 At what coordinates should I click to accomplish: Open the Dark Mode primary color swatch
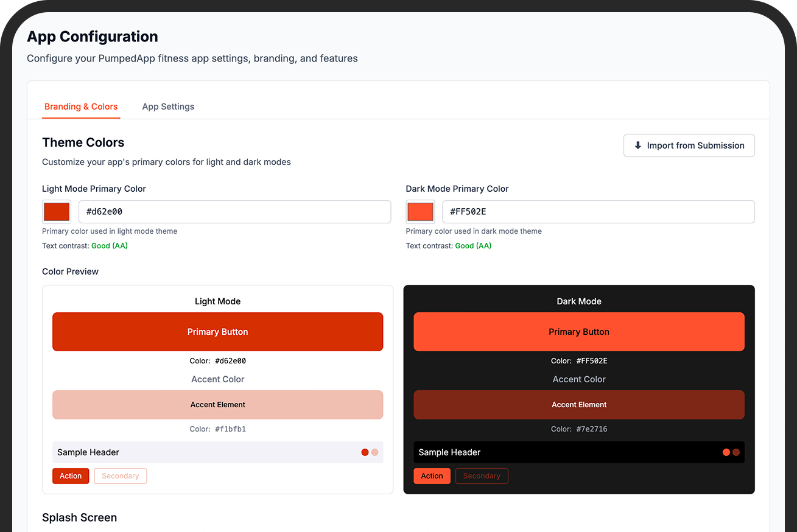pos(420,212)
